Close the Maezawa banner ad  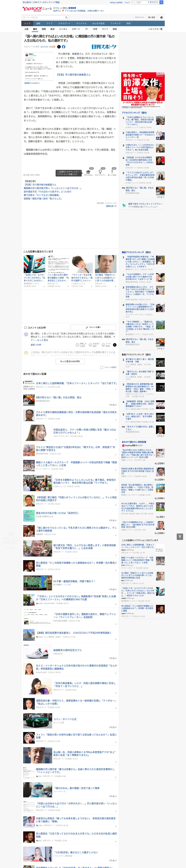click(x=163, y=73)
